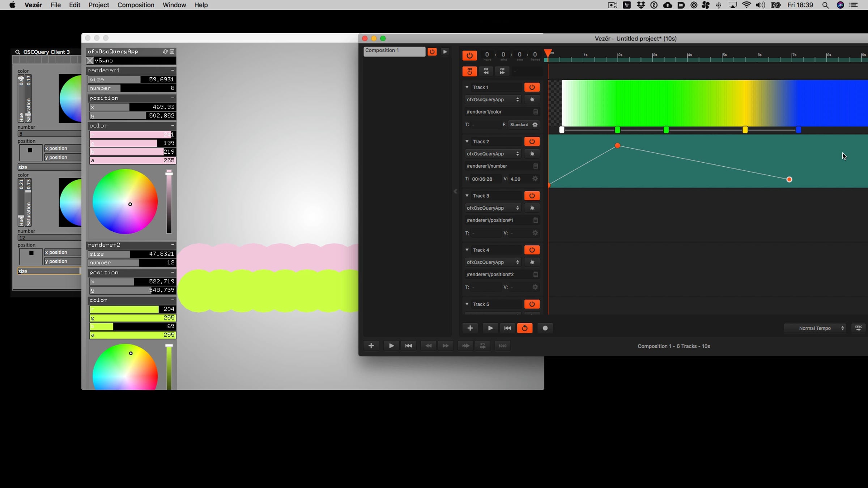Disable Track 1 power toggle
Screen dimensions: 868x488
point(532,87)
